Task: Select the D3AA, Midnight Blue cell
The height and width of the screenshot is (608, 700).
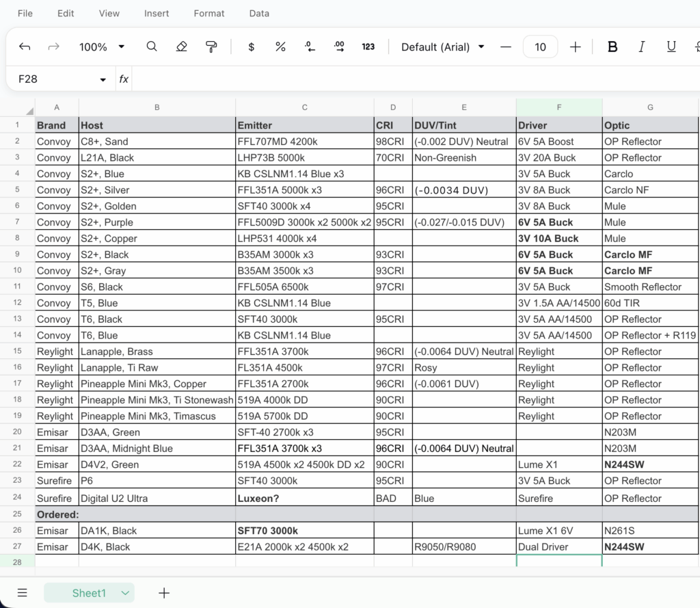Action: (x=157, y=448)
